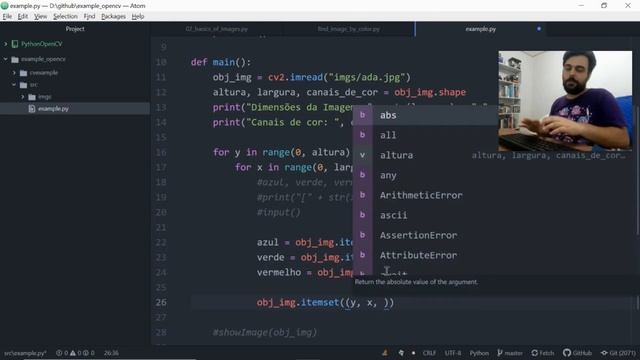Click the unsaved-changes dot on the example.py tab

[539, 29]
